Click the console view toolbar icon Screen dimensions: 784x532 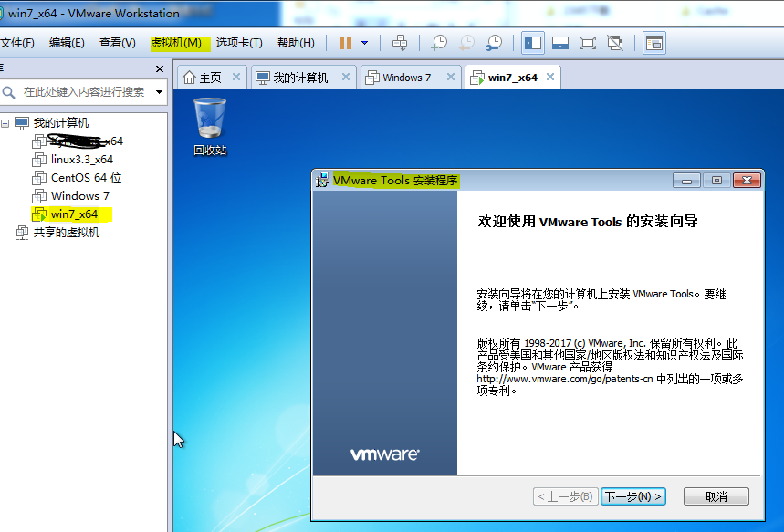tap(654, 44)
